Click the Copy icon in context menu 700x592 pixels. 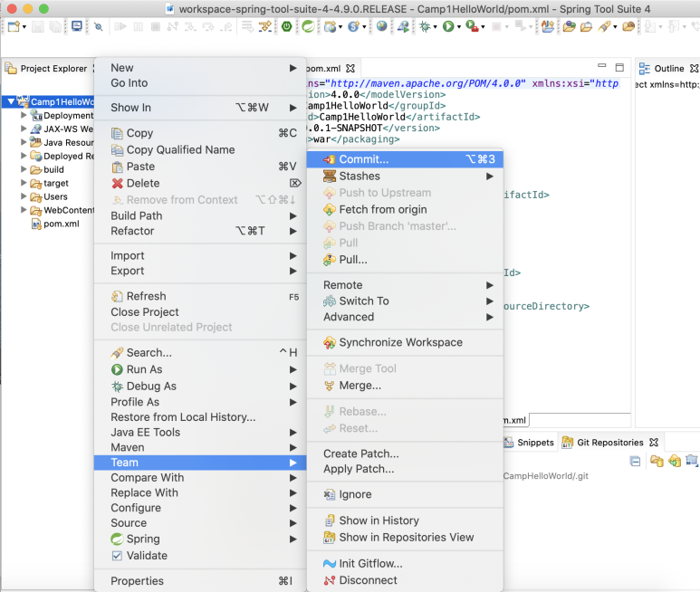pyautogui.click(x=117, y=133)
